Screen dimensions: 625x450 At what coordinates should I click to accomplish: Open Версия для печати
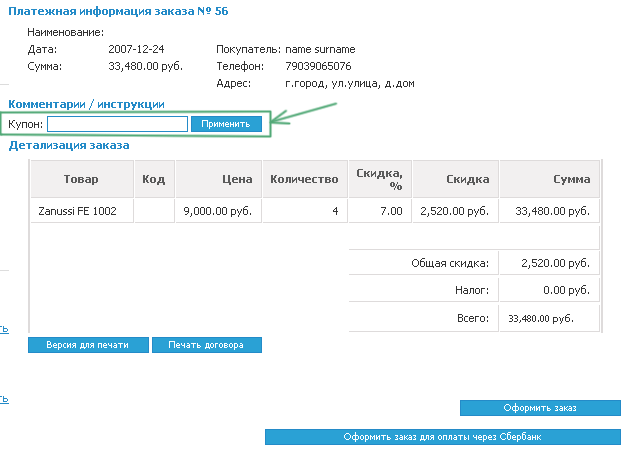click(x=88, y=345)
